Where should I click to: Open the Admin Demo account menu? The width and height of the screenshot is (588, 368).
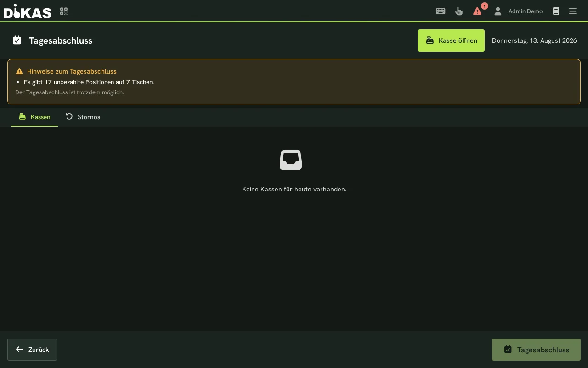[x=526, y=11]
